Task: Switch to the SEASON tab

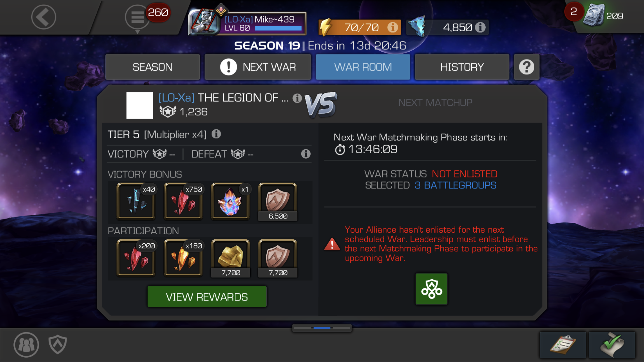Action: pos(153,67)
